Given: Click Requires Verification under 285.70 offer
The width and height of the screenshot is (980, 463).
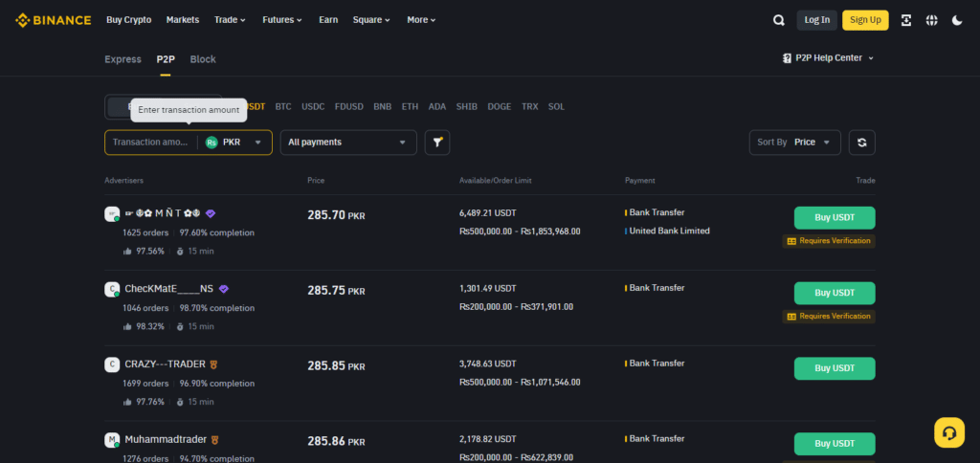Looking at the screenshot, I should tap(829, 241).
